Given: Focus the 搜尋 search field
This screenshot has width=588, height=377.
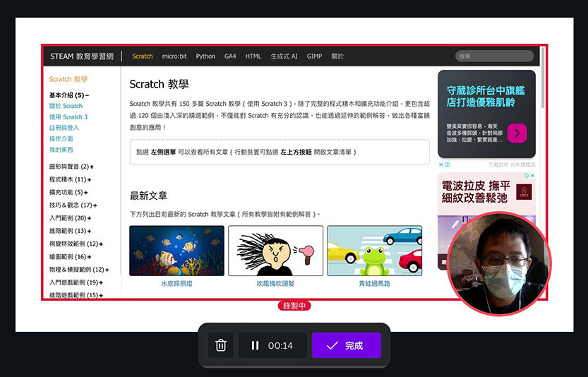Looking at the screenshot, I should click(494, 56).
